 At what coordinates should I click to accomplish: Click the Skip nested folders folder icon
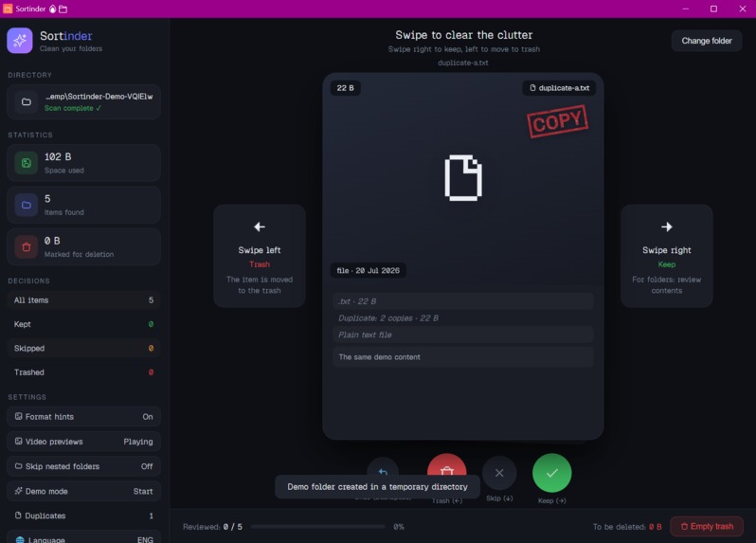tap(18, 466)
